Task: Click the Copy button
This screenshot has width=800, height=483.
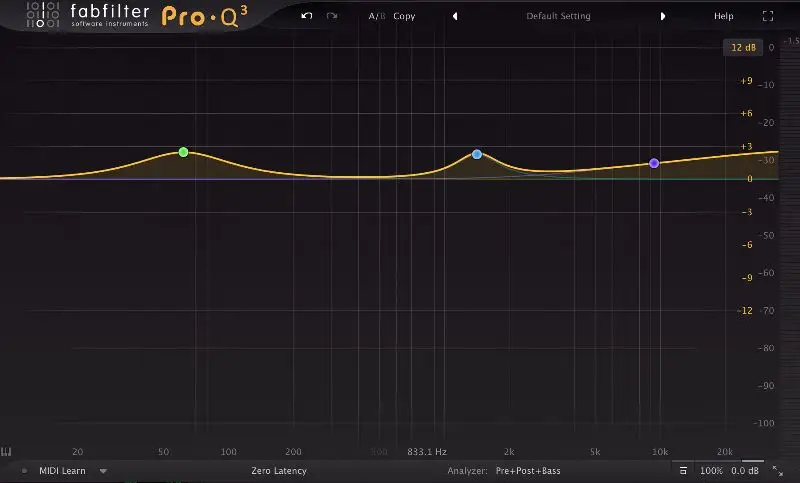Action: click(x=404, y=16)
